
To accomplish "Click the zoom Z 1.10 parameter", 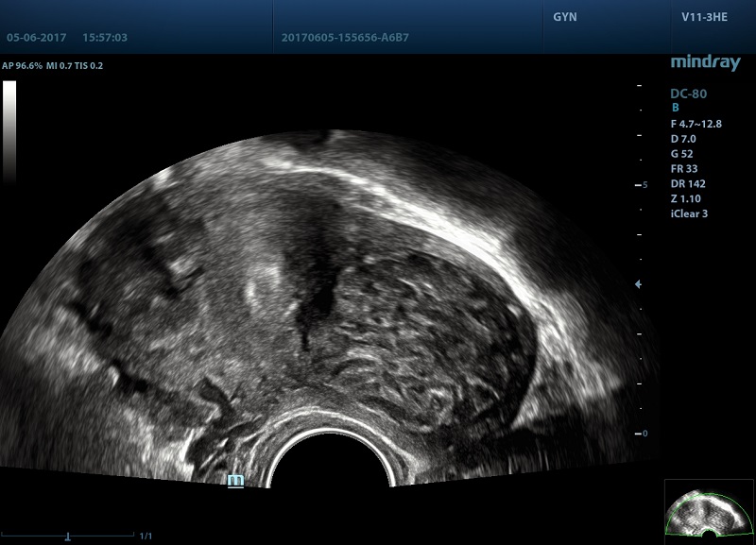I will pyautogui.click(x=686, y=198).
